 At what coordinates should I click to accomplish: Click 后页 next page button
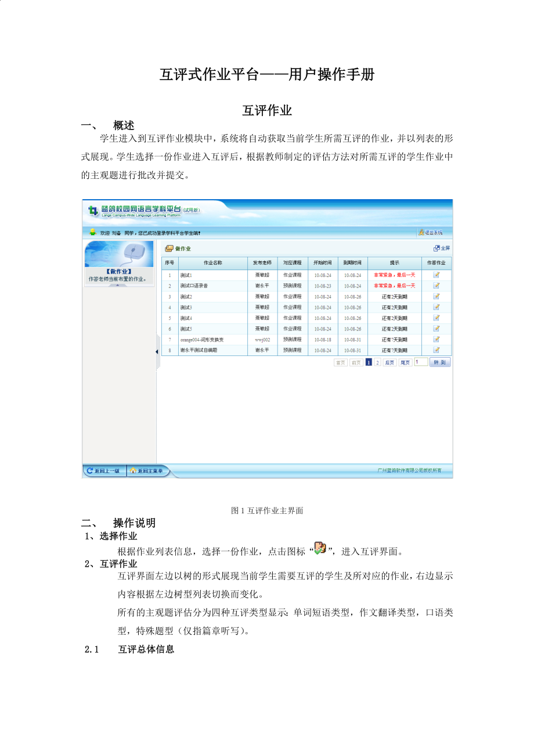click(x=389, y=362)
